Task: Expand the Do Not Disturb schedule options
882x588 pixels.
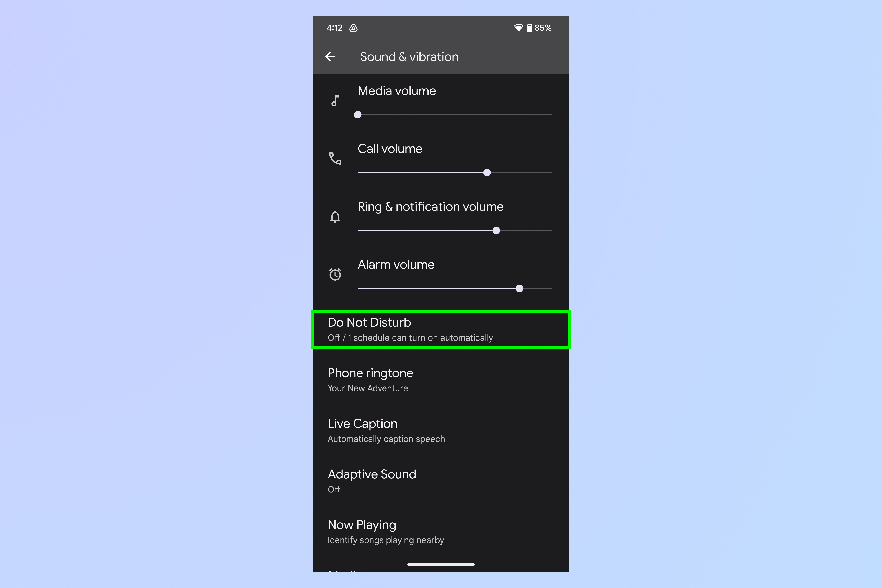Action: coord(441,328)
